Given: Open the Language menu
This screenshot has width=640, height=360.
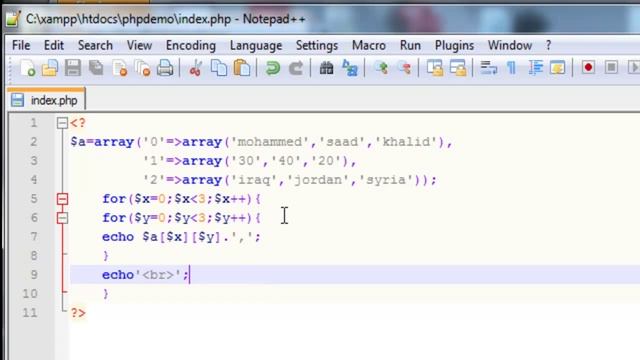Looking at the screenshot, I should [256, 45].
